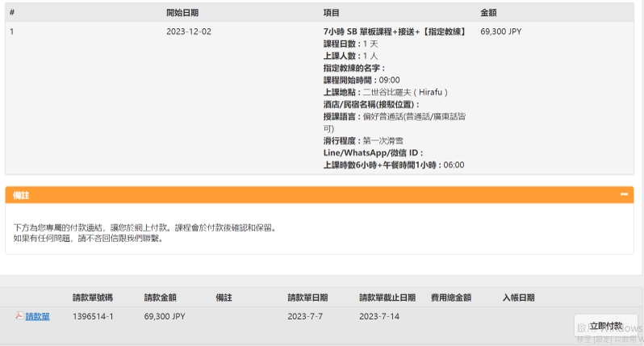Click the 下方為您專屬的付款連結 note text

(144, 227)
